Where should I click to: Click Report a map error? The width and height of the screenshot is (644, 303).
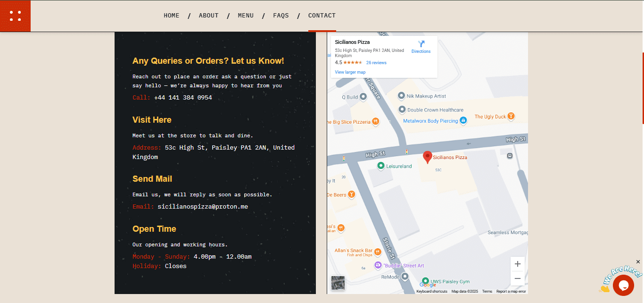tap(511, 291)
